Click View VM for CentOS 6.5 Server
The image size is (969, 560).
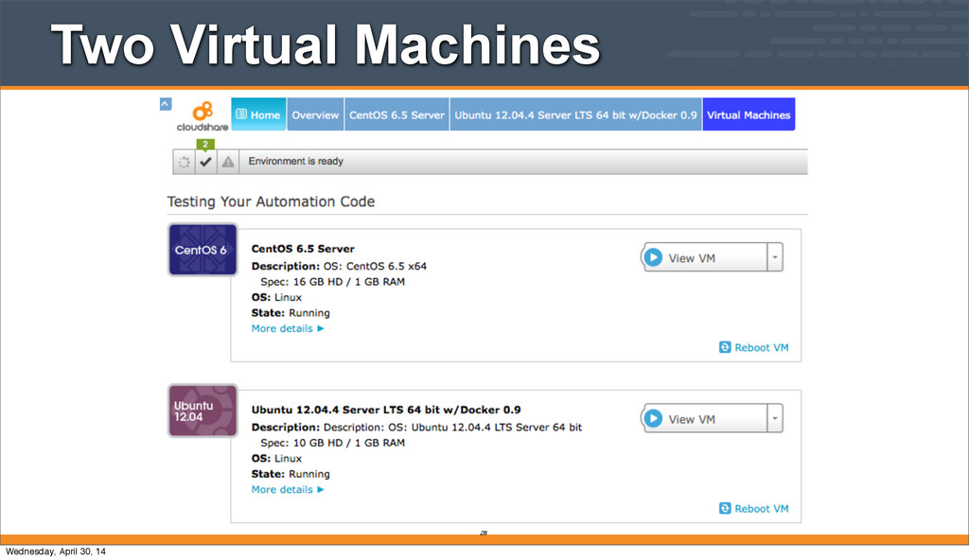tap(704, 257)
